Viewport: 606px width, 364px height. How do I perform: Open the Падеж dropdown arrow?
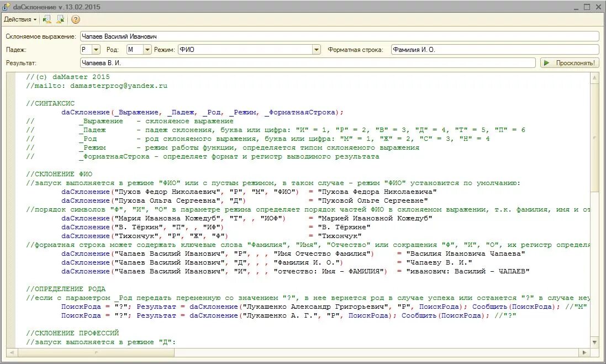(96, 50)
